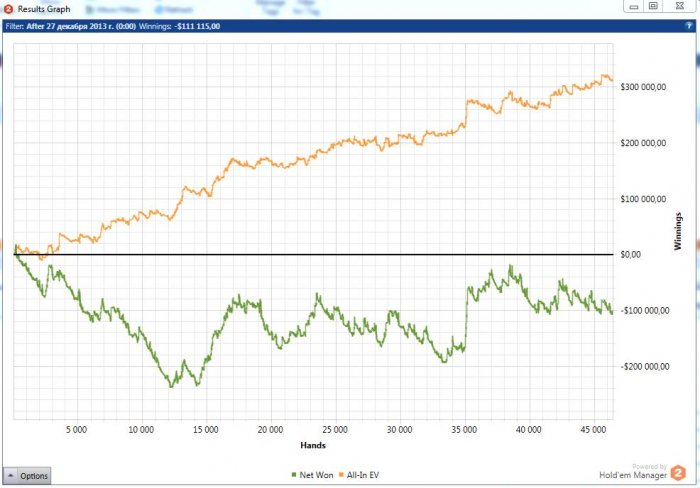This screenshot has width=700, height=488.
Task: Click the "35 000" hands axis label
Action: pos(464,430)
